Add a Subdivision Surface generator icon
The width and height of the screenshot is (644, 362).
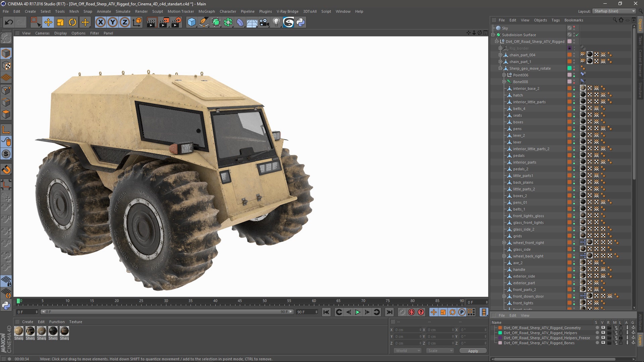pyautogui.click(x=216, y=22)
